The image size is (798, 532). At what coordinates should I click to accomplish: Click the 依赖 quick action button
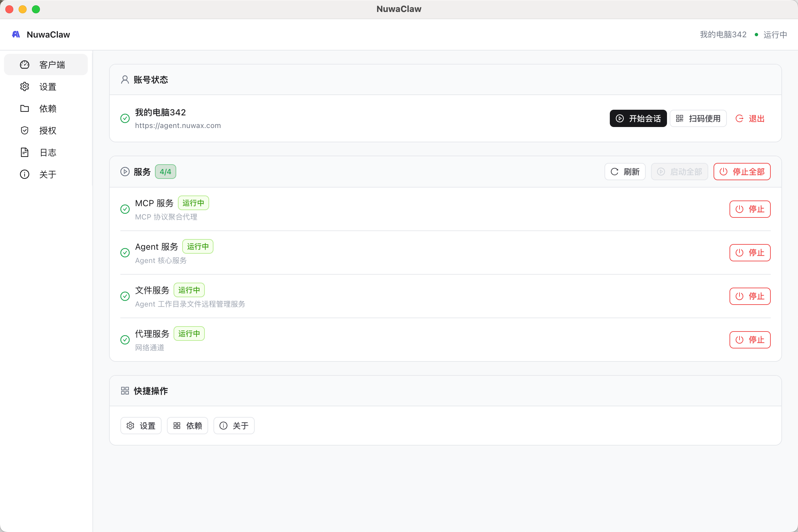187,426
